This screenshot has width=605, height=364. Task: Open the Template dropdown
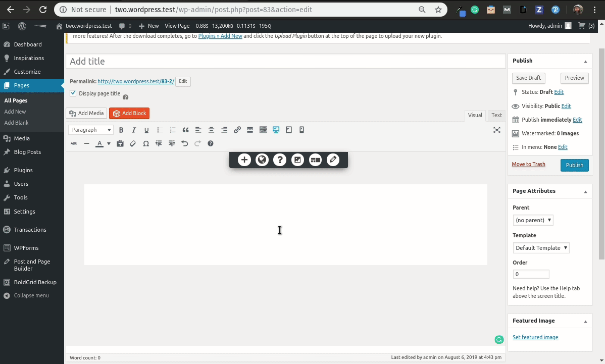[541, 248]
